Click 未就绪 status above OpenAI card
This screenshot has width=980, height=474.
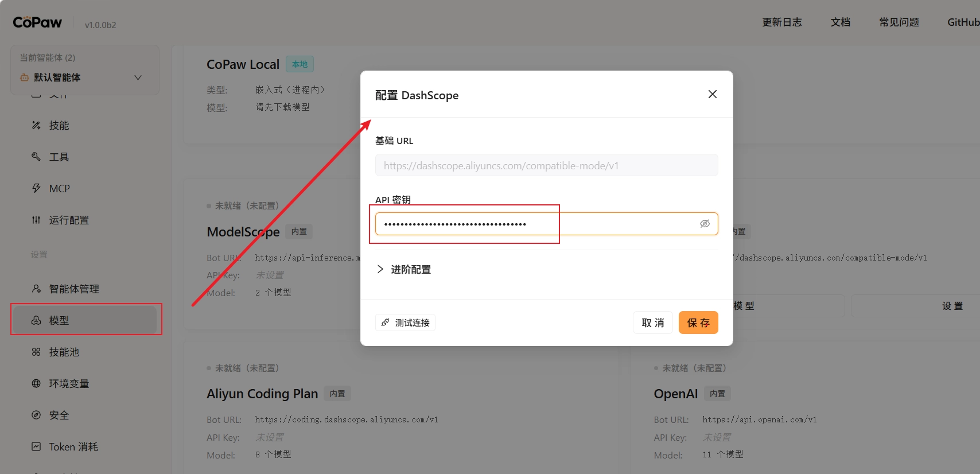point(694,368)
